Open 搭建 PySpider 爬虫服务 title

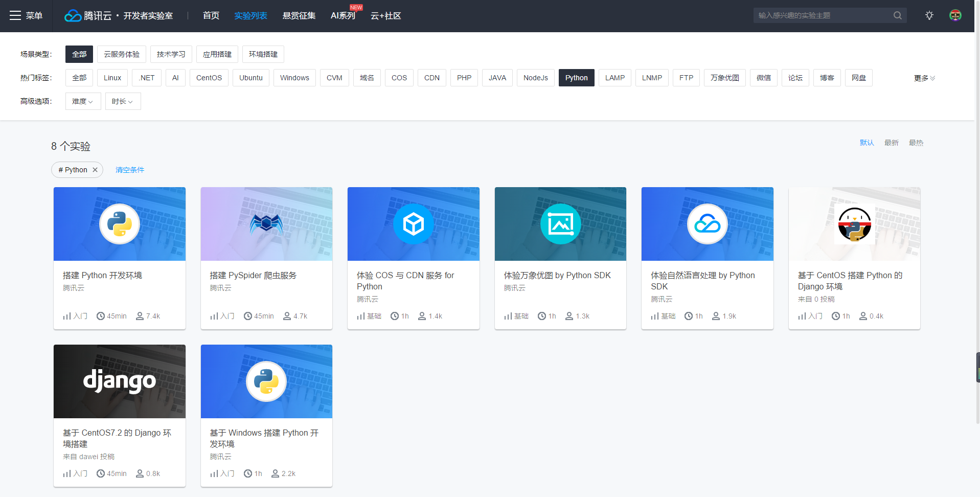pyautogui.click(x=253, y=275)
